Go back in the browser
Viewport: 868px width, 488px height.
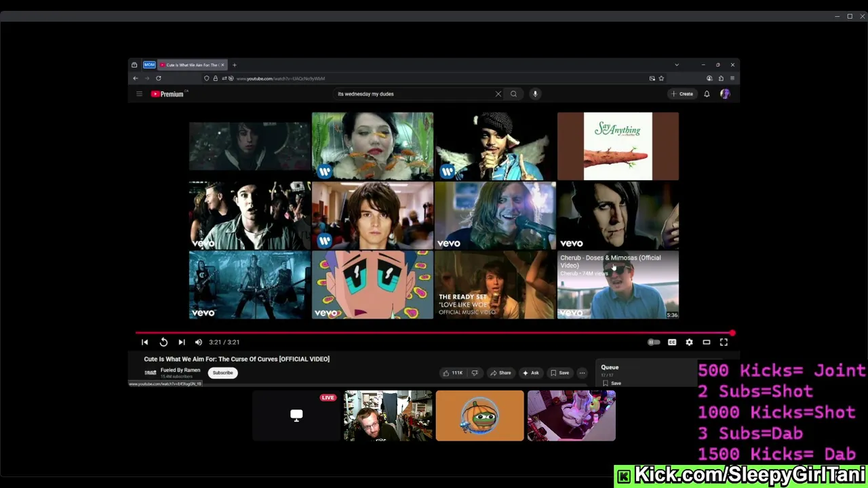(x=135, y=79)
